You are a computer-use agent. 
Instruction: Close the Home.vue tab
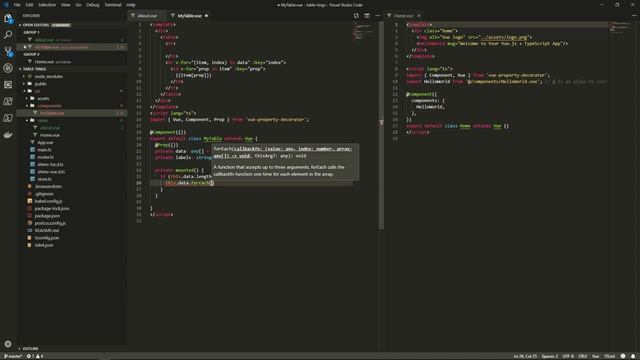[419, 16]
